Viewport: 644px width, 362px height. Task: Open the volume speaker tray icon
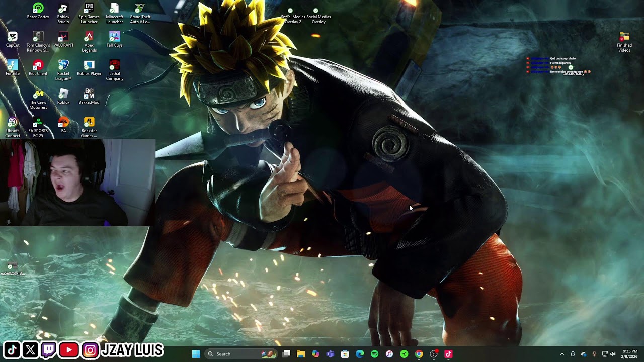coord(613,354)
